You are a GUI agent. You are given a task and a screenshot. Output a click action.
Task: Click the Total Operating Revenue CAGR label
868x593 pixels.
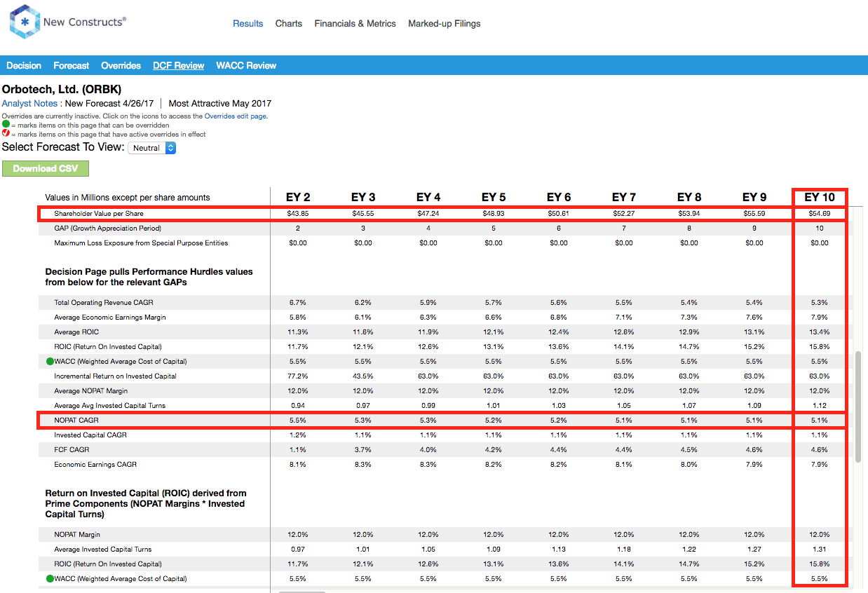coord(103,302)
